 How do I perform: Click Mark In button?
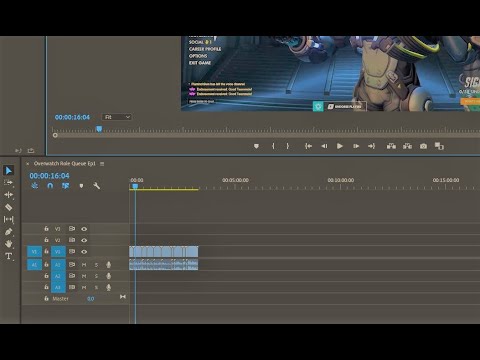(x=273, y=146)
